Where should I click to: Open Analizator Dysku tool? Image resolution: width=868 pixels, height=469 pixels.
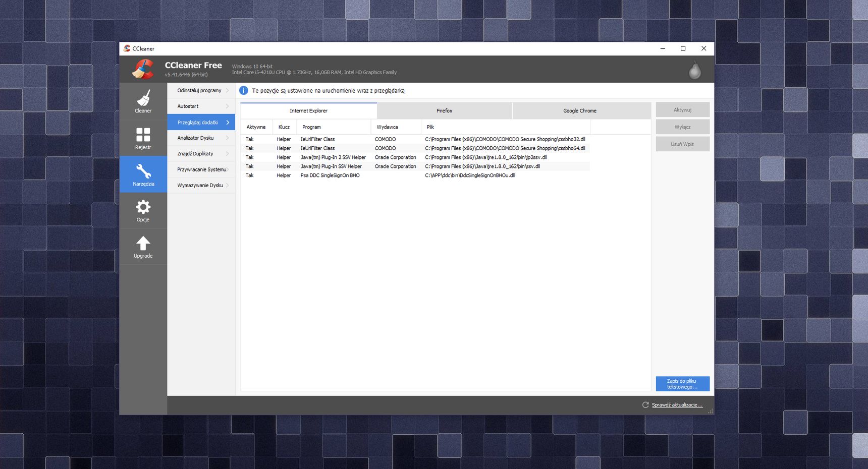coord(201,138)
